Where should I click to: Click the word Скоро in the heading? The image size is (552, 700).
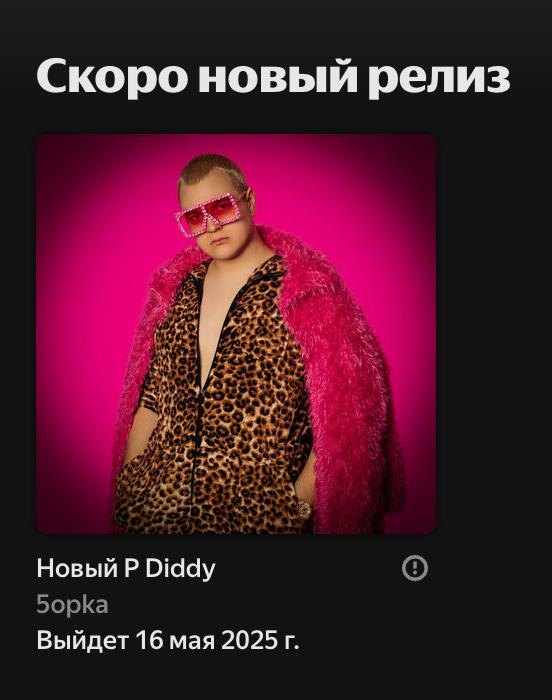(x=112, y=75)
